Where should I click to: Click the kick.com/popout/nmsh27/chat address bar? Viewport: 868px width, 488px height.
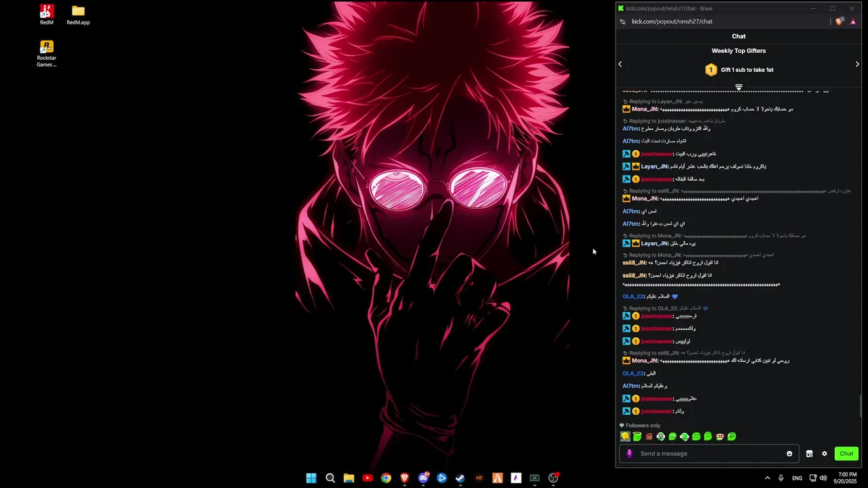pyautogui.click(x=672, y=22)
